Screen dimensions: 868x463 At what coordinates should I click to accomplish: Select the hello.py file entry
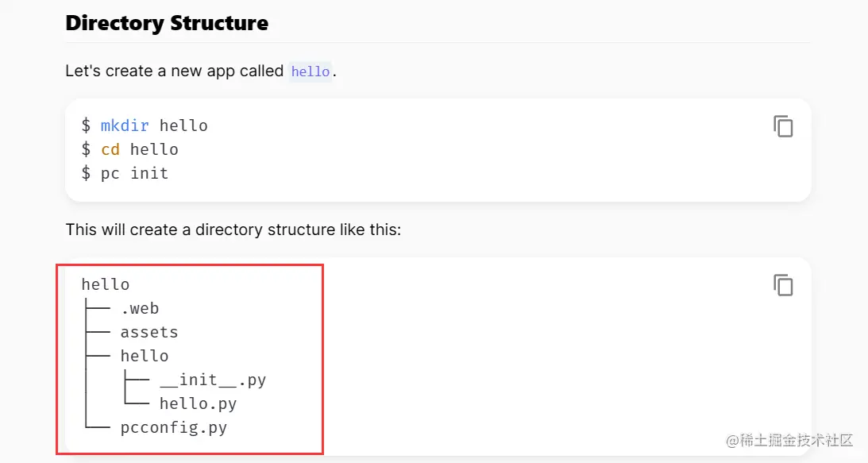199,403
